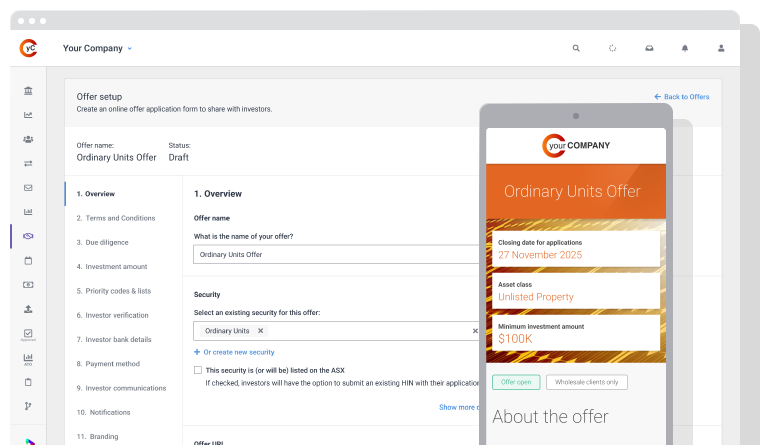Click the Draft status text
The width and height of the screenshot is (770, 445).
click(178, 158)
